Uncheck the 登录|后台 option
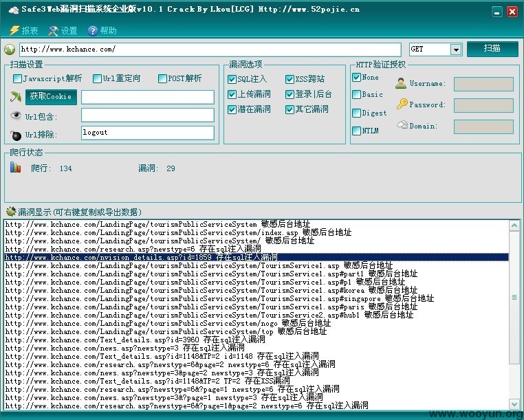The image size is (524, 420). coord(290,94)
